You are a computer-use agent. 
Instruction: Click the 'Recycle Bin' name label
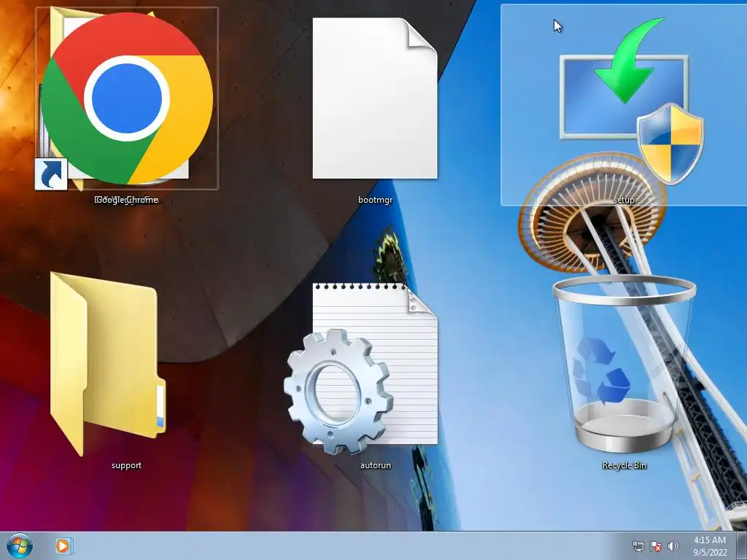click(x=624, y=465)
